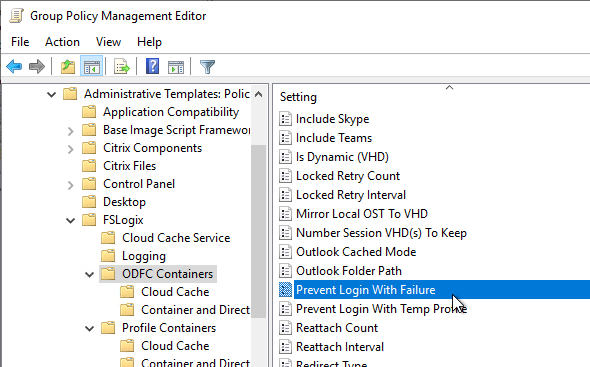Select the Logging folder under FSLogix

point(144,256)
